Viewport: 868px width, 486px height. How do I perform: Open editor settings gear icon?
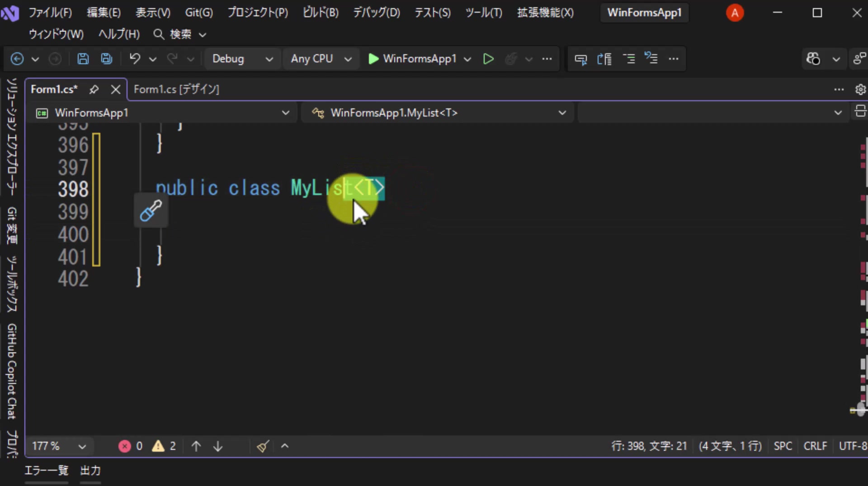click(x=860, y=89)
